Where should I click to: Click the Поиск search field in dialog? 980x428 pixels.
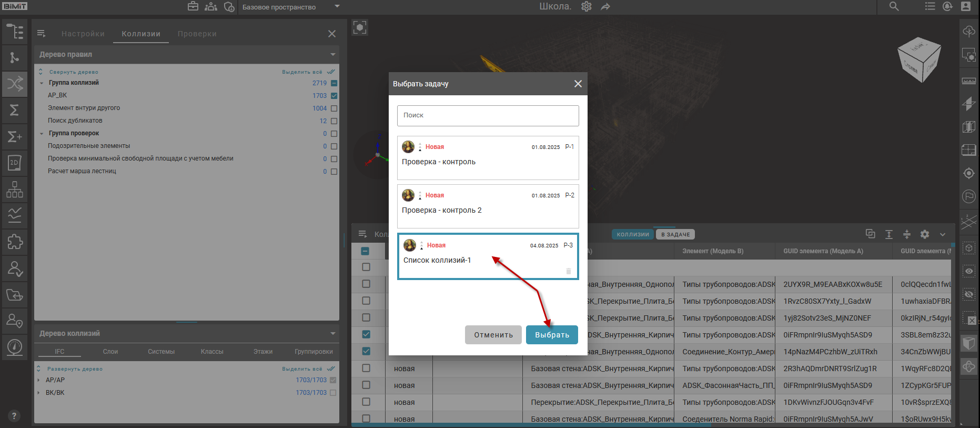tap(488, 115)
